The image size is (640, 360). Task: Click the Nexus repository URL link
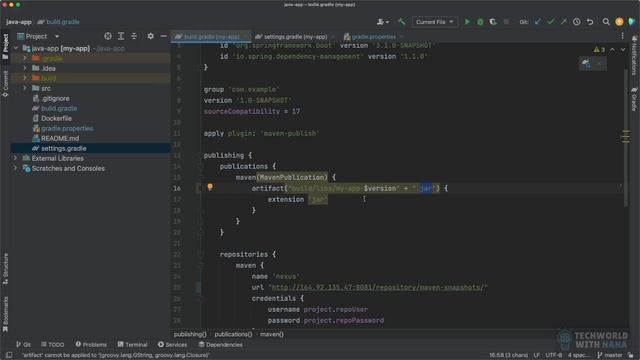[x=378, y=287]
